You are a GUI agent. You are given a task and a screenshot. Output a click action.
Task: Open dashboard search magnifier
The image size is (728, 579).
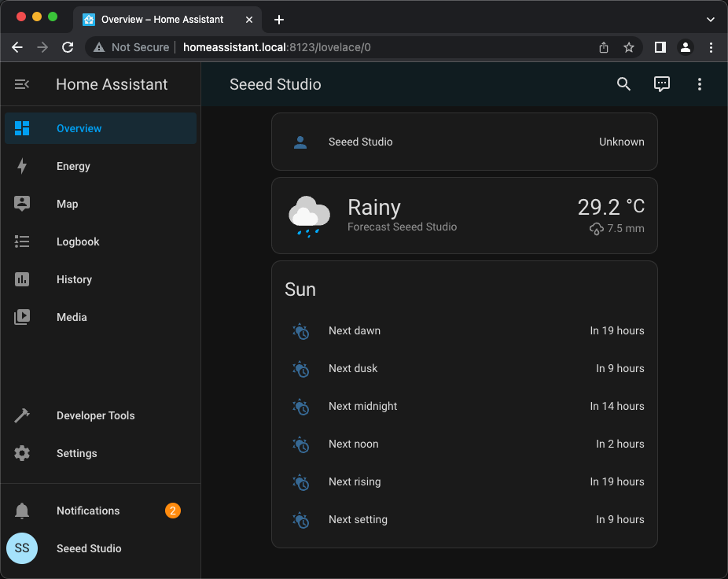click(623, 84)
